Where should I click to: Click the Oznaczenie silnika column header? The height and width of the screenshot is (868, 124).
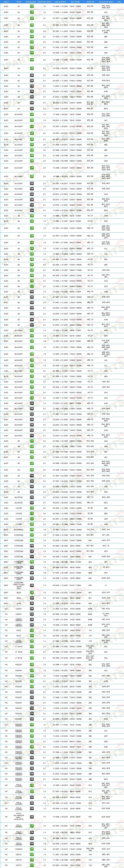click(x=106, y=2)
